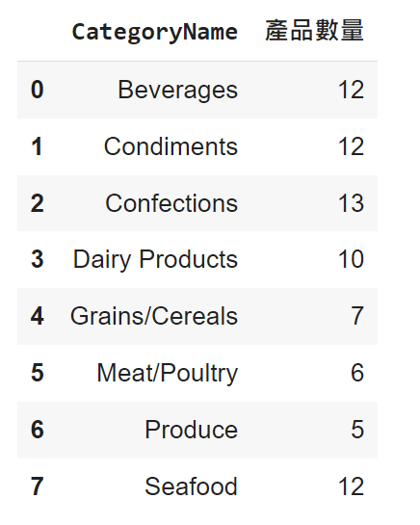Click row index 5
This screenshot has height=525, width=420.
point(38,373)
